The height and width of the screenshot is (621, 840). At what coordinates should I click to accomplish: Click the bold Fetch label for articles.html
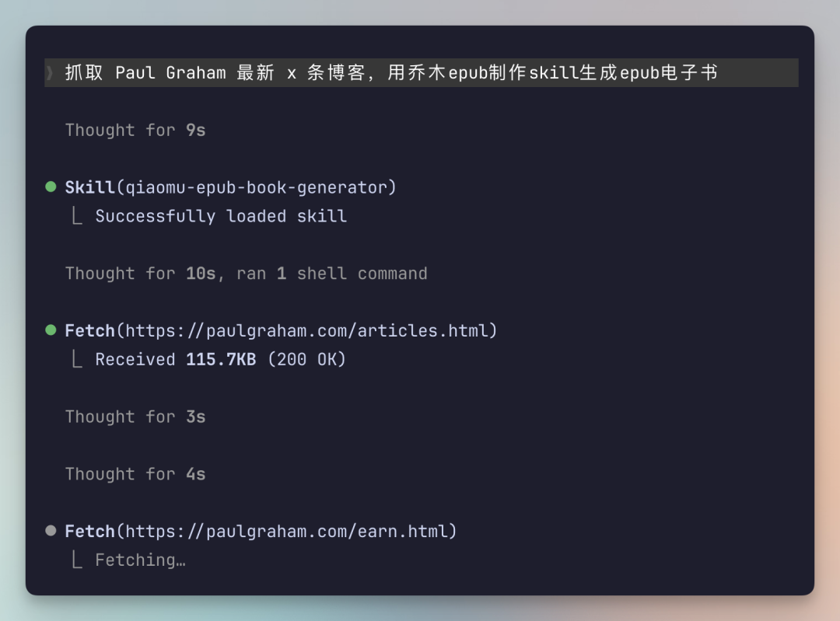point(90,331)
